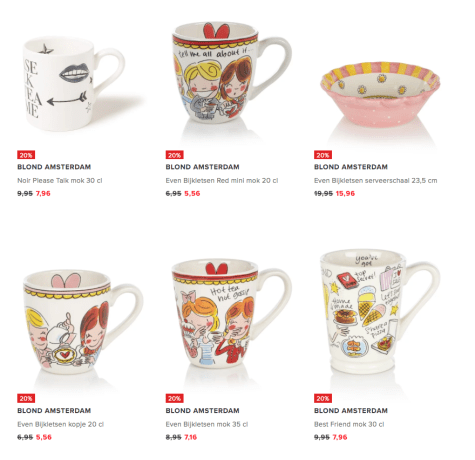This screenshot has width=475, height=460.
Task: Click the Noir Please Talk mok 30 cl title
Action: [60, 181]
